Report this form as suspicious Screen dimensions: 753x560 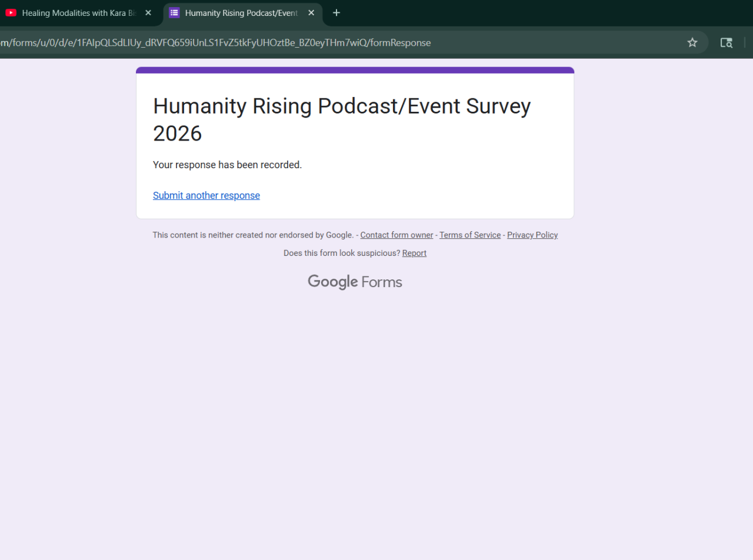(414, 254)
